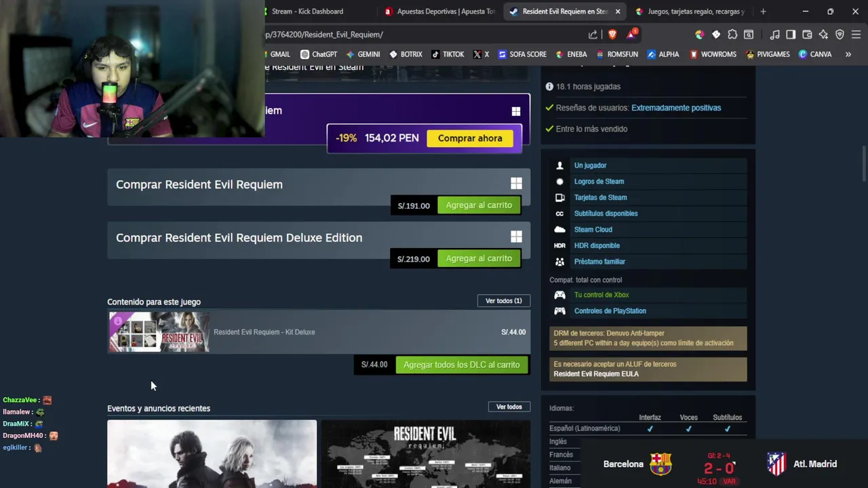This screenshot has height=488, width=868.
Task: Open the X bookmark
Action: click(x=481, y=54)
